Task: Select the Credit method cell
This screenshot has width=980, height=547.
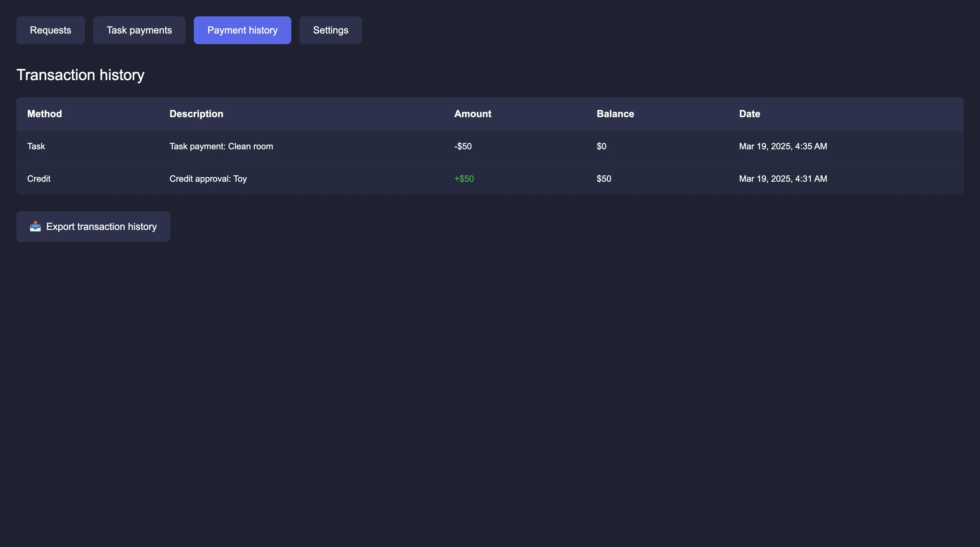Action: click(39, 178)
